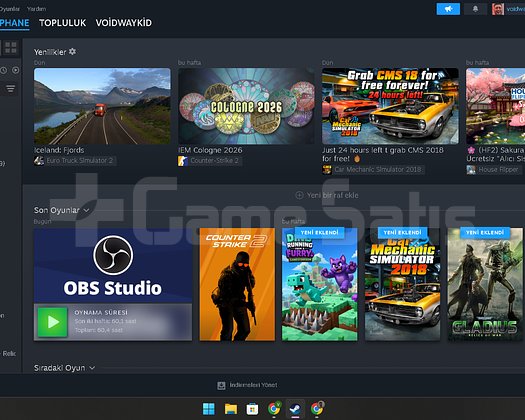The image size is (525, 420).
Task: Select the Kütüphane tab
Action: click(x=14, y=23)
